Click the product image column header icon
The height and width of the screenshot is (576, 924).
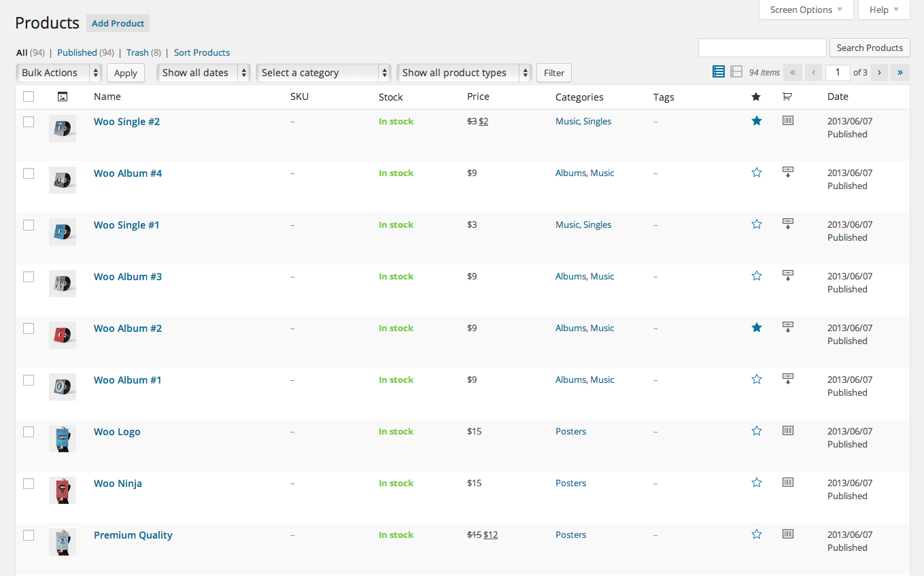[63, 97]
